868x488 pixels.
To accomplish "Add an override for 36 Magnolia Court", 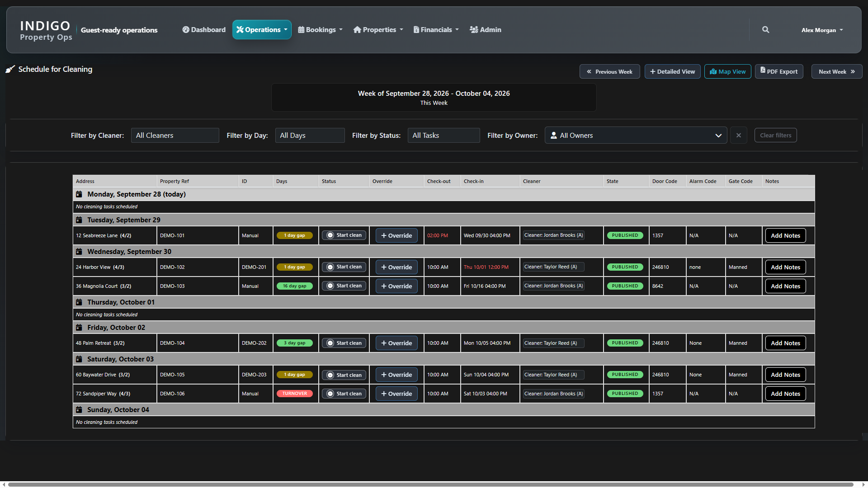I will tap(396, 286).
